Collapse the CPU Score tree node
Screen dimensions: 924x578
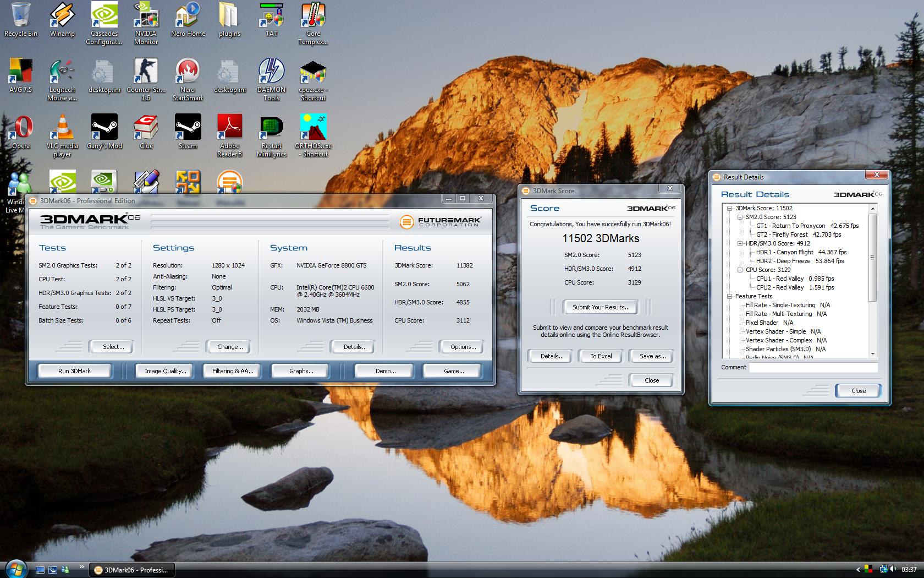(740, 270)
